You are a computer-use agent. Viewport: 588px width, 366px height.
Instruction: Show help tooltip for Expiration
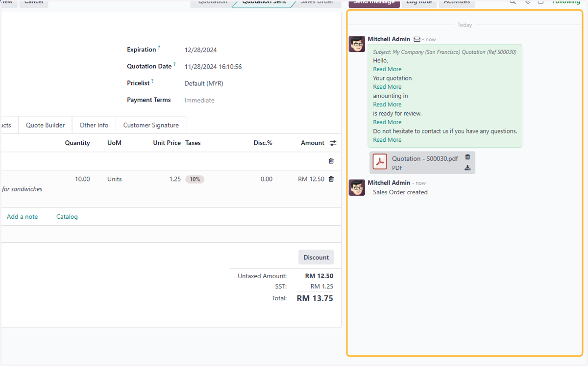click(x=159, y=48)
